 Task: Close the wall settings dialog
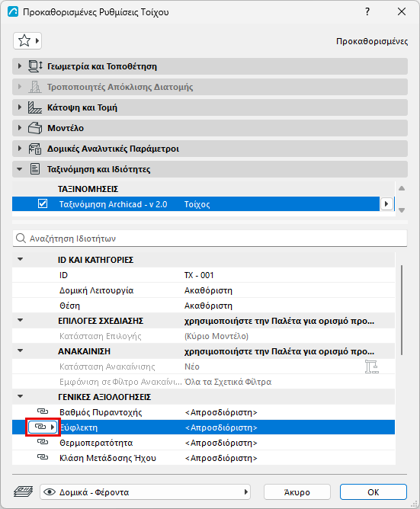point(402,12)
